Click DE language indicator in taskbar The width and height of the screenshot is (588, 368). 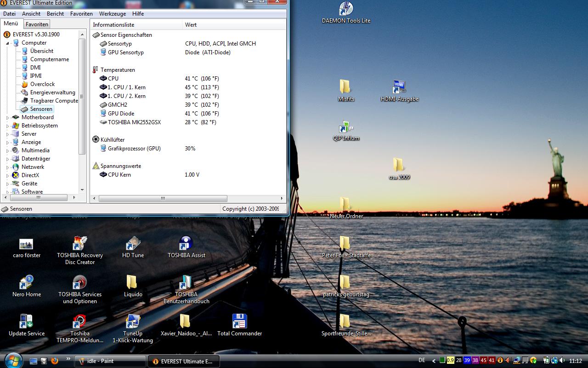(x=422, y=361)
